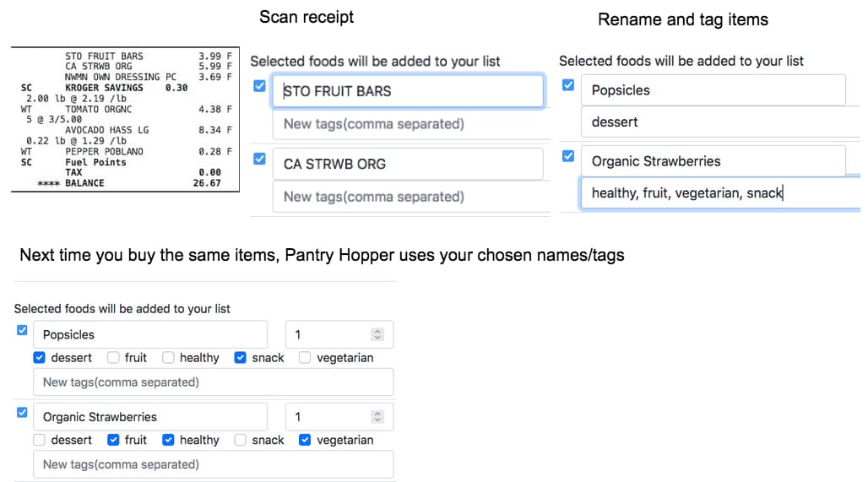868x482 pixels.
Task: Uncheck the dessert tag under Popsicles quantity row
Action: click(40, 358)
